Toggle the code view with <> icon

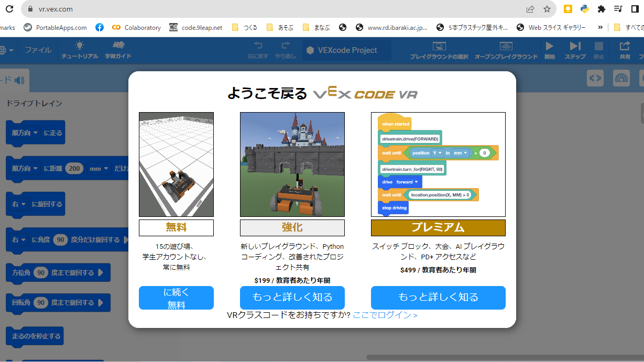click(x=595, y=78)
